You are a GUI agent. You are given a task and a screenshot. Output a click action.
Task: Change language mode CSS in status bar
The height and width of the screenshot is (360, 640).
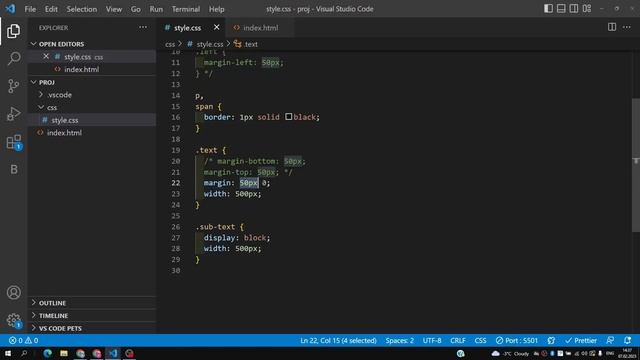pyautogui.click(x=480, y=340)
